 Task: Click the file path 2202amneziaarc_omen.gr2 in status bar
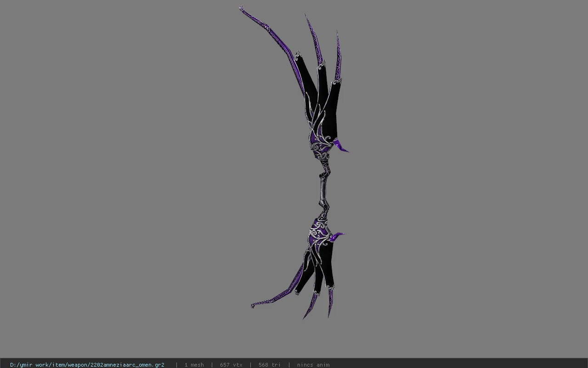87,364
